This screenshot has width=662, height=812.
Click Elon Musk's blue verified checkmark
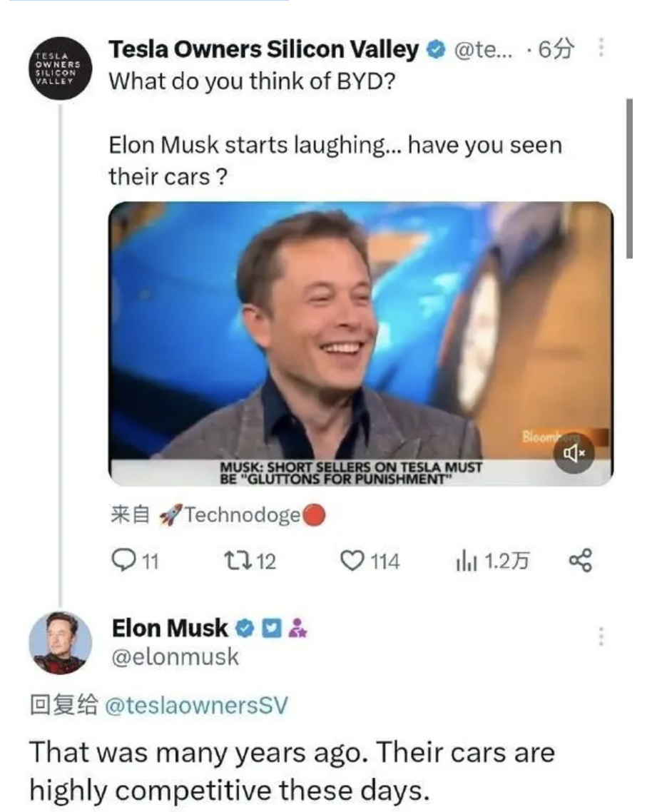click(245, 628)
